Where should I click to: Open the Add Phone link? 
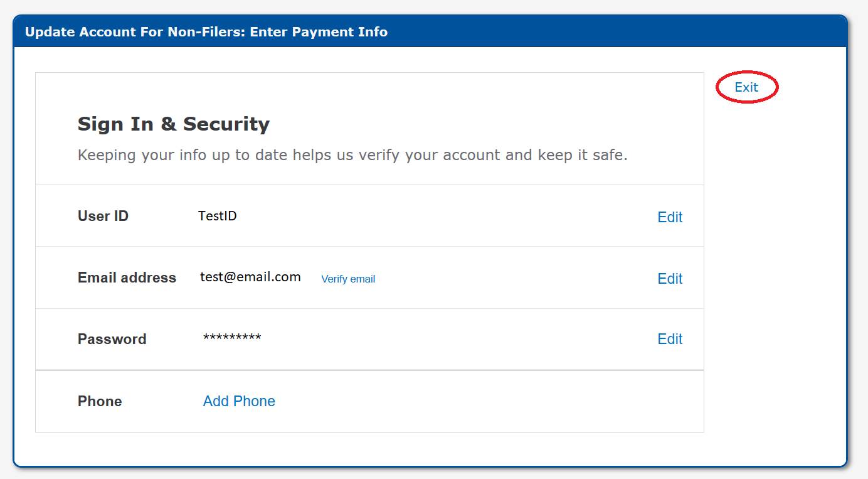(239, 401)
